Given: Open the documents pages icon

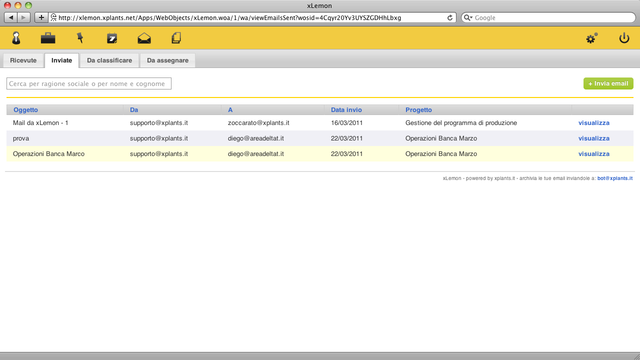Looking at the screenshot, I should coord(176,38).
